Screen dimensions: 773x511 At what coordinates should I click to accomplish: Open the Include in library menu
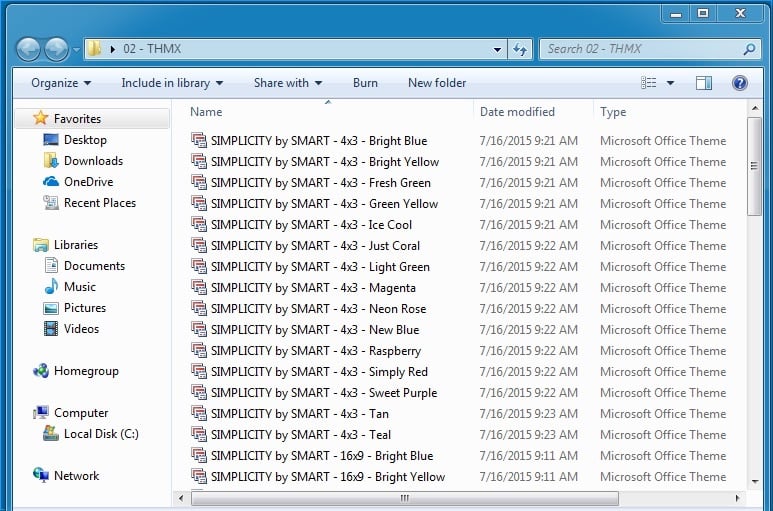click(x=172, y=83)
